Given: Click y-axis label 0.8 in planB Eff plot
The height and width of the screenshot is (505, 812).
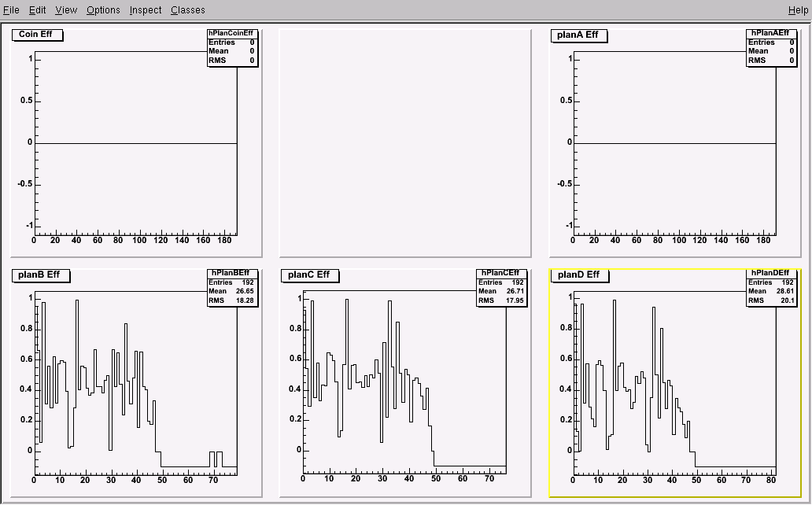Looking at the screenshot, I should (27, 328).
